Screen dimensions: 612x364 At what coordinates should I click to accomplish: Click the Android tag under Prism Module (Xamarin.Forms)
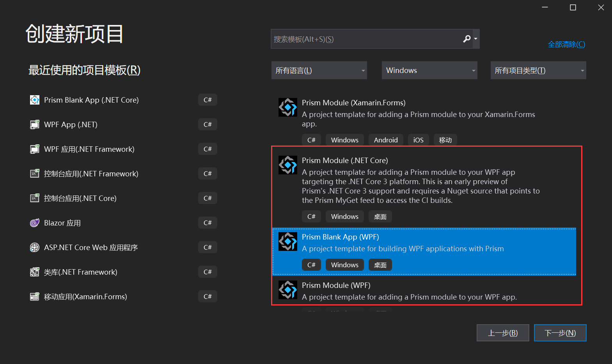pyautogui.click(x=386, y=140)
